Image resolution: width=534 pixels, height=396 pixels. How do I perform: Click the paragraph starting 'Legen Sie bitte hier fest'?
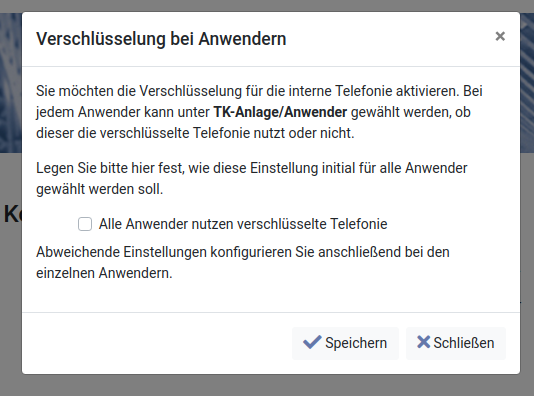tap(252, 178)
